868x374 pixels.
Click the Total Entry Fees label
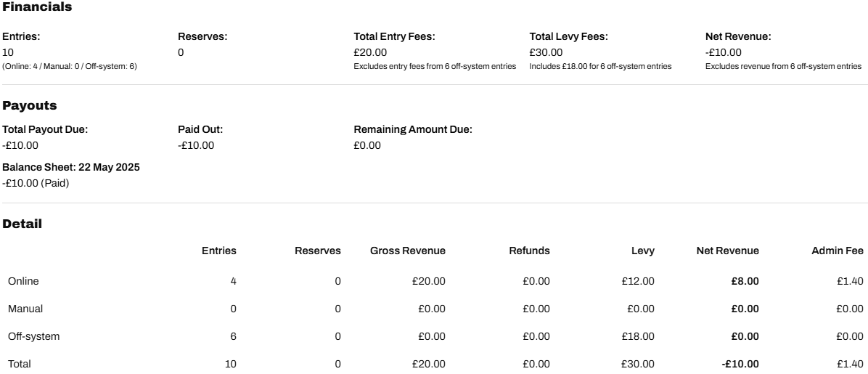point(394,36)
